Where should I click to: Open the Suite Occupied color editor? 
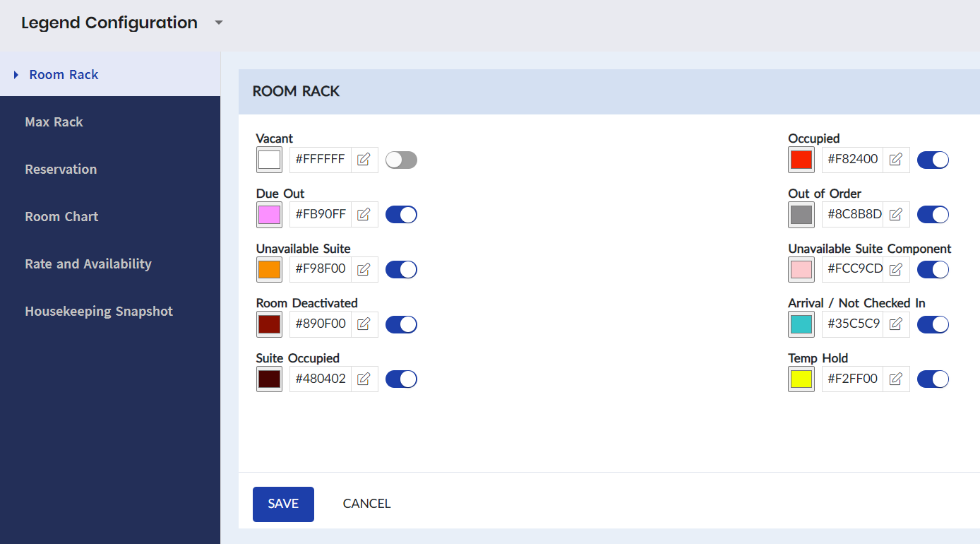pyautogui.click(x=364, y=379)
